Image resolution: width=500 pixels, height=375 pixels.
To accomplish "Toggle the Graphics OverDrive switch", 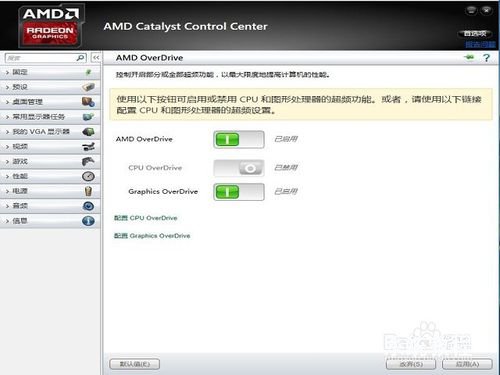I will pos(239,192).
